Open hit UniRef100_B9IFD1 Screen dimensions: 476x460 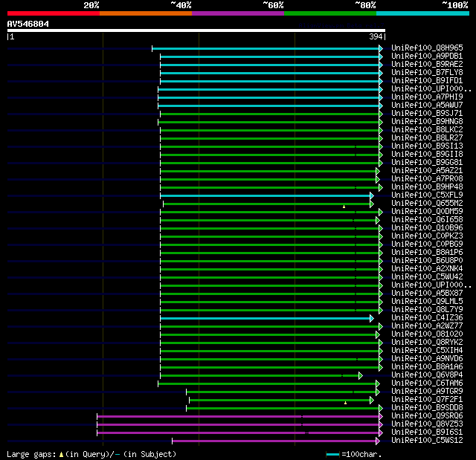(x=427, y=81)
